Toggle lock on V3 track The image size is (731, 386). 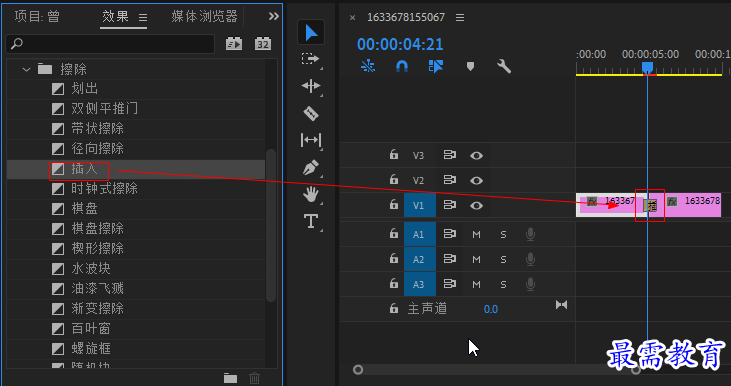(x=394, y=154)
